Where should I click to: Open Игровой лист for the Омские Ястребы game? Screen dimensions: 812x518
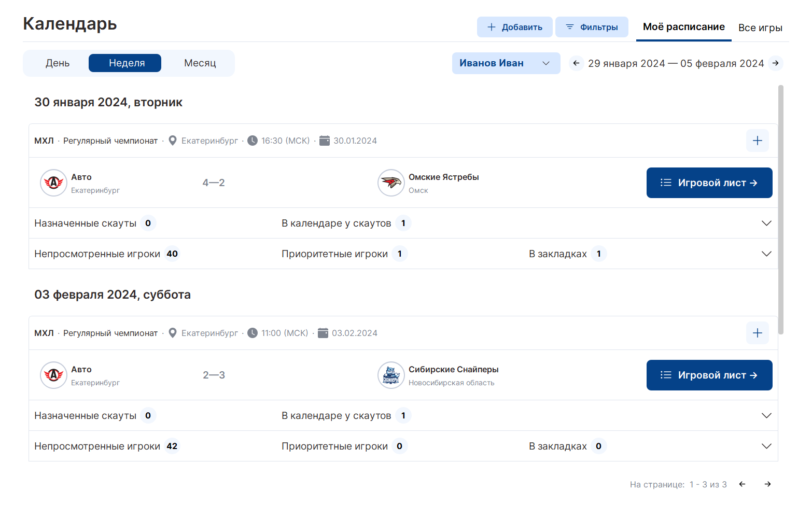click(709, 183)
